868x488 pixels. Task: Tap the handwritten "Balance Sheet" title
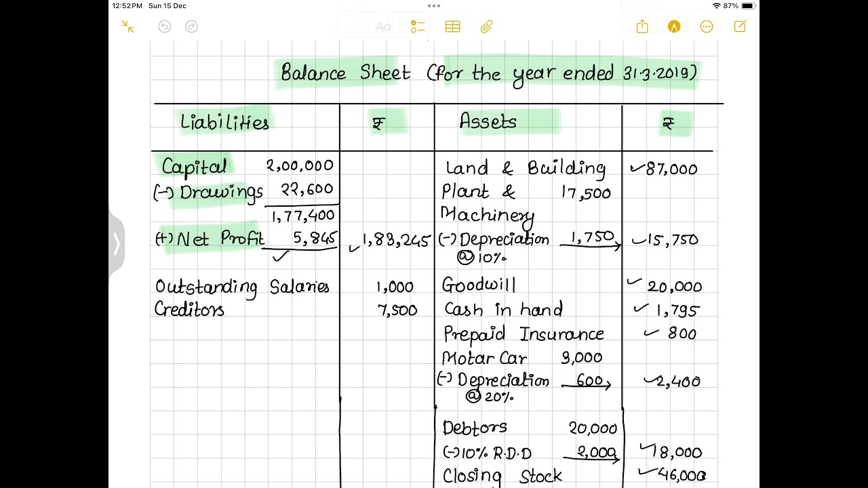(346, 73)
